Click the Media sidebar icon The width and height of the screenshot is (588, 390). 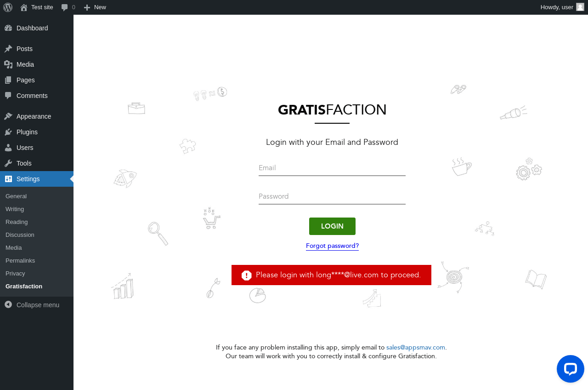[8, 64]
